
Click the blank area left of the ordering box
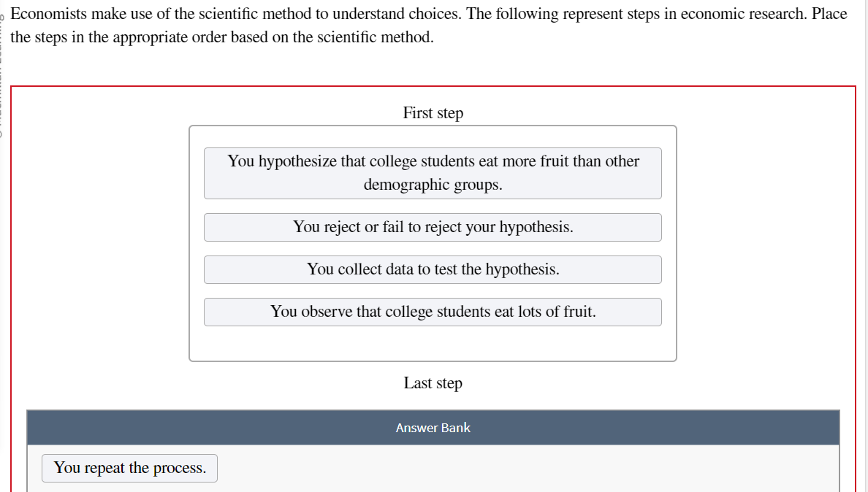tap(102, 241)
